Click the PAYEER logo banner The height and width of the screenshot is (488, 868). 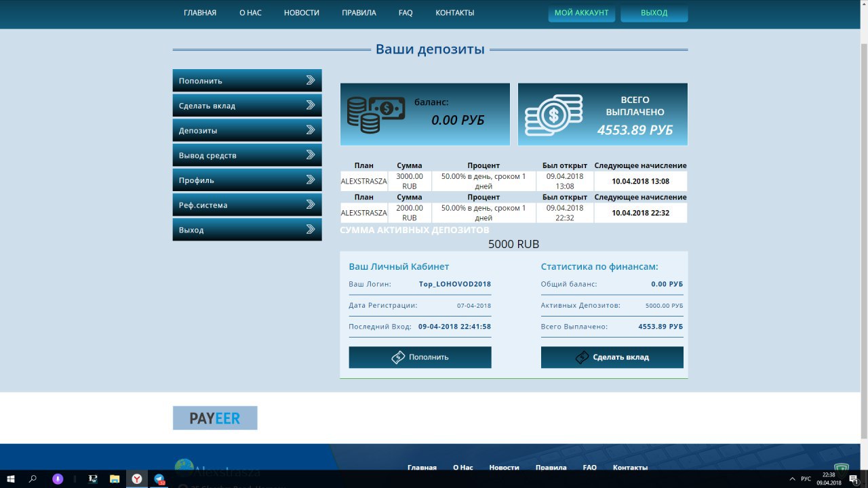(x=215, y=418)
